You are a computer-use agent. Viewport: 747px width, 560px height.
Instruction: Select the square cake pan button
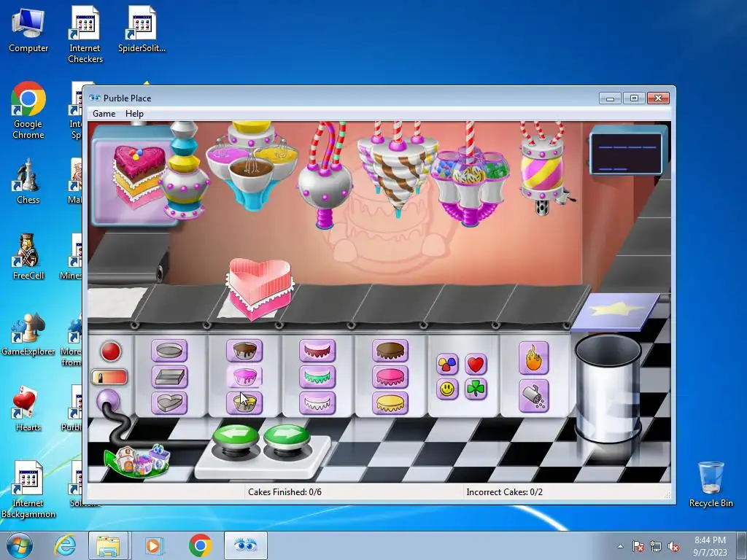(169, 377)
